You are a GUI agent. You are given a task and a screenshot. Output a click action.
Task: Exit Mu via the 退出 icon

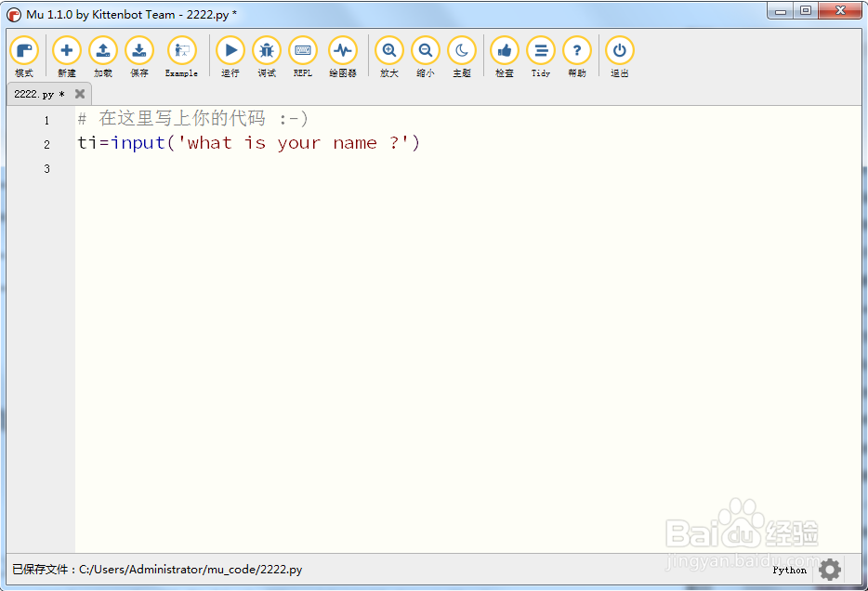pos(619,51)
